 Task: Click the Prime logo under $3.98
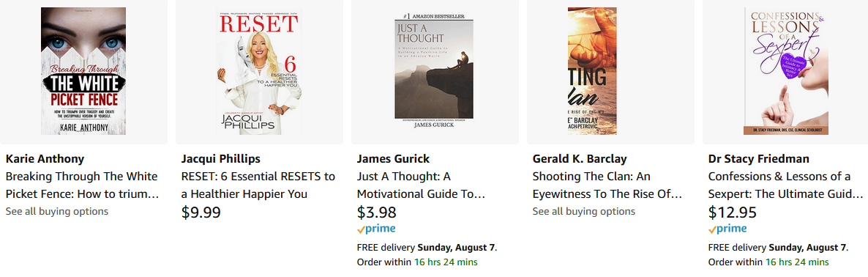(x=376, y=229)
